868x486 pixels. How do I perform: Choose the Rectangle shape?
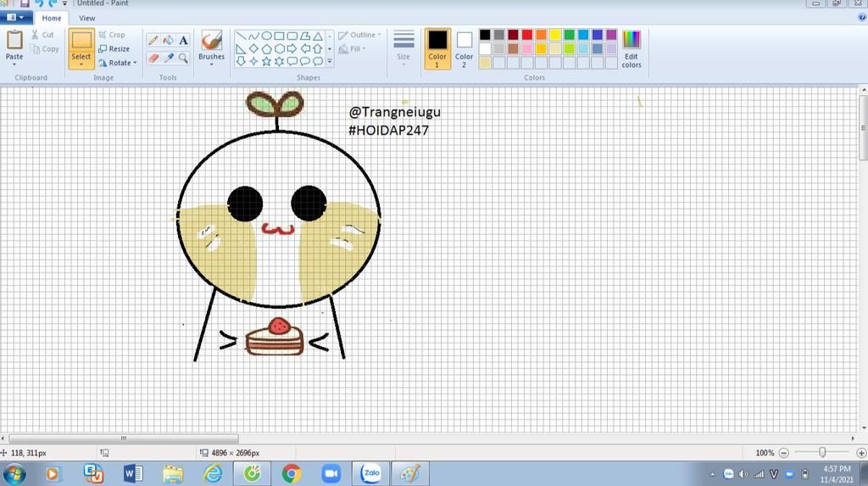point(279,36)
